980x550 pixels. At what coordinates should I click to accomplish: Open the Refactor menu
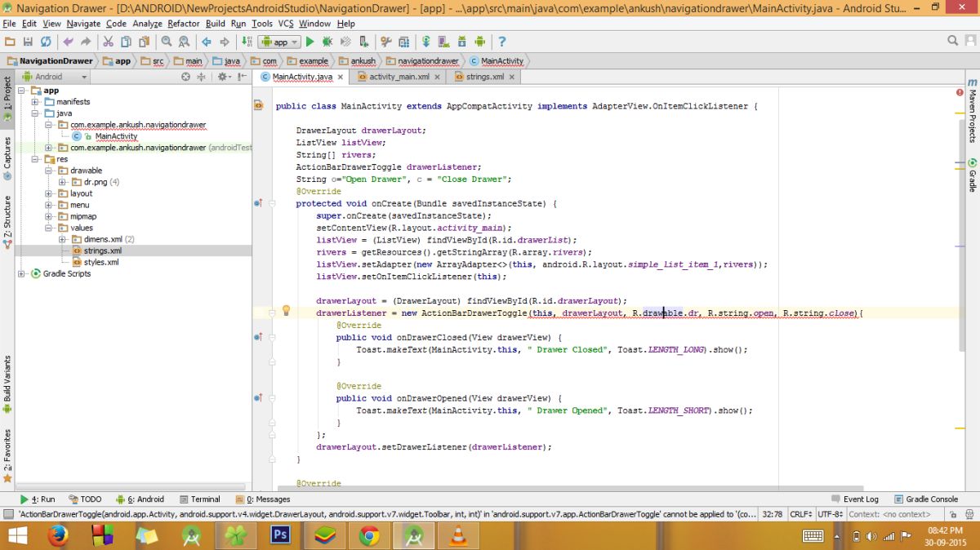(184, 24)
